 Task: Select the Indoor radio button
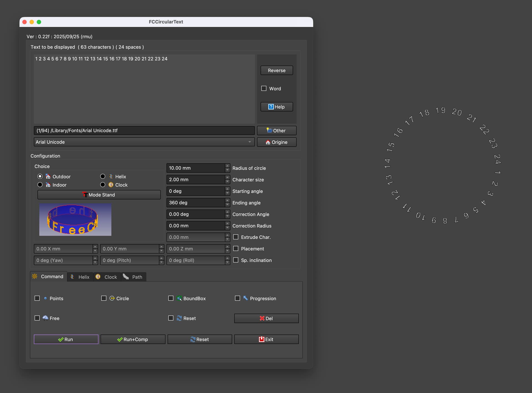click(x=40, y=185)
